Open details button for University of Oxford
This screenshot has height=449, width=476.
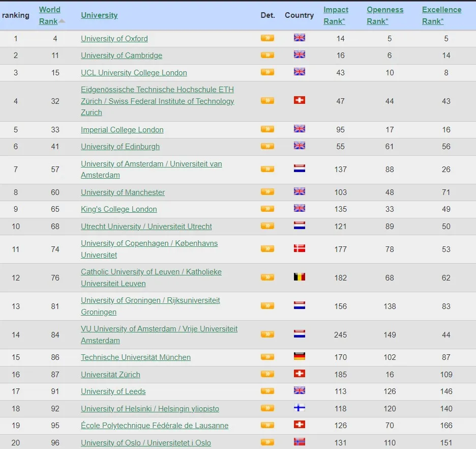[x=267, y=38]
